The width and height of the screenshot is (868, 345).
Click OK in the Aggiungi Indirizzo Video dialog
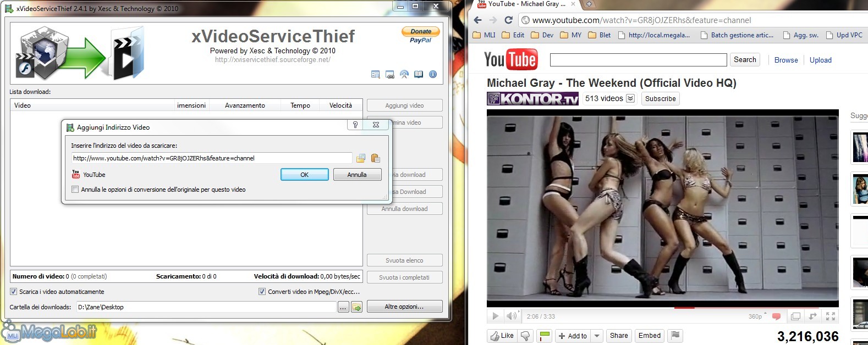[305, 175]
